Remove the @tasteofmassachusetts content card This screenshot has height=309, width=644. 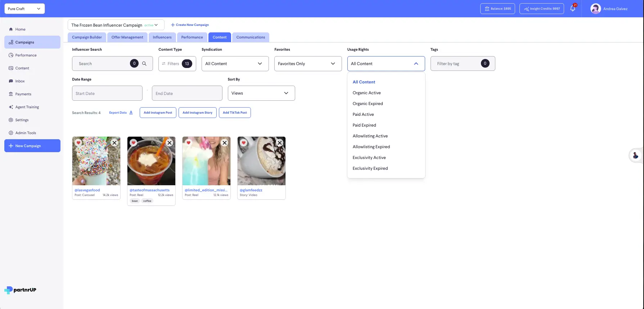point(169,143)
